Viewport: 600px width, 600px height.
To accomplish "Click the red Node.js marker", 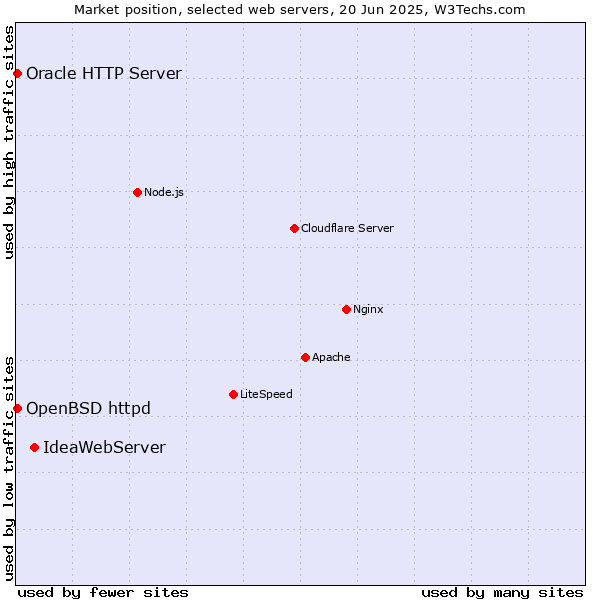I will tap(137, 192).
